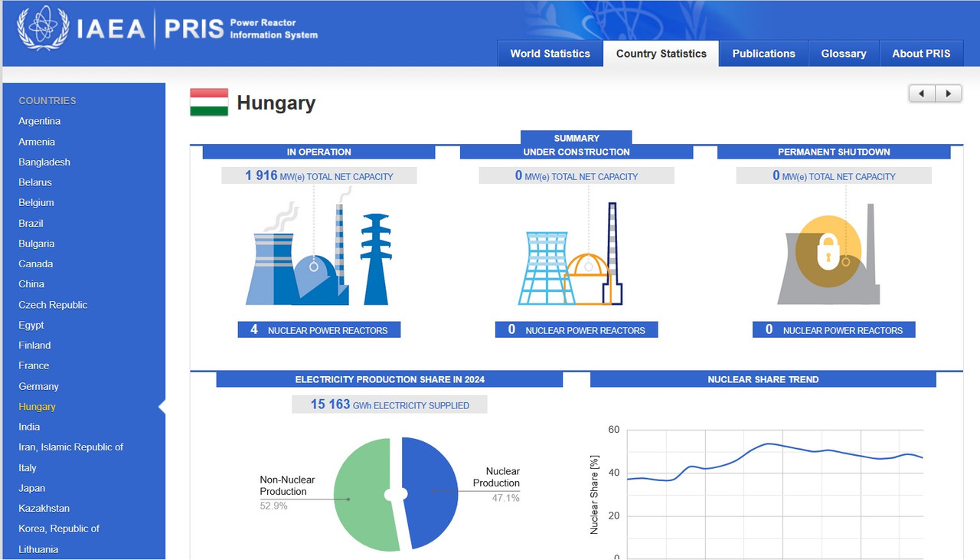Image resolution: width=980 pixels, height=560 pixels.
Task: Click the 47.1% nuclear share label
Action: pyautogui.click(x=505, y=498)
